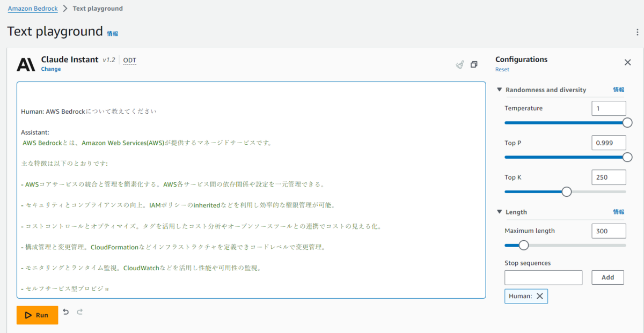Click the Text playground breadcrumb text
This screenshot has width=644, height=333.
tap(98, 9)
